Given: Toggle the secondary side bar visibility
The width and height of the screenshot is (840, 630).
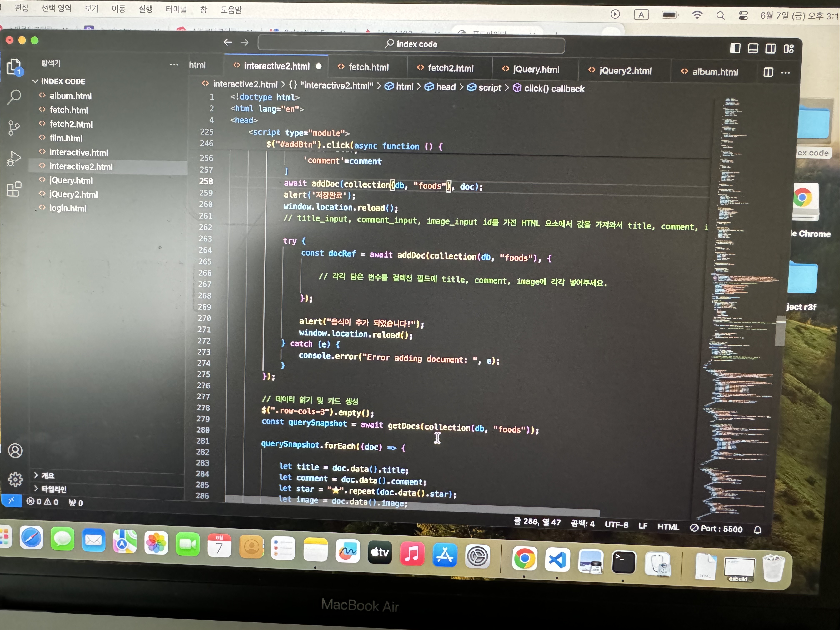Looking at the screenshot, I should click(x=770, y=48).
